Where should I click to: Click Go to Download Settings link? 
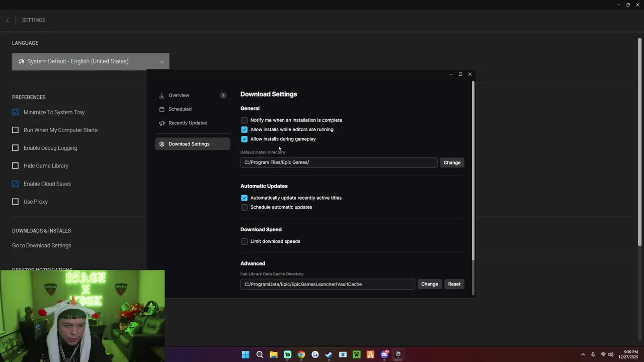click(x=42, y=246)
